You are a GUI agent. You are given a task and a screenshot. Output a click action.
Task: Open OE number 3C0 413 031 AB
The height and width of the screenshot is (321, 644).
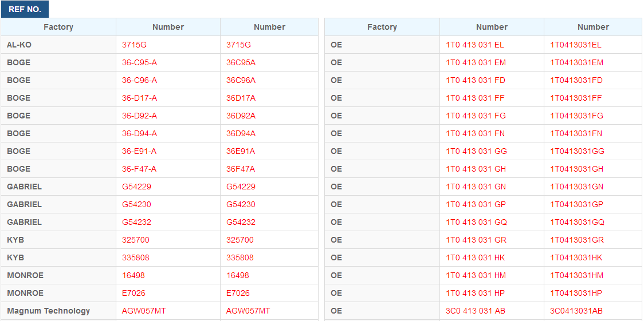(x=476, y=311)
